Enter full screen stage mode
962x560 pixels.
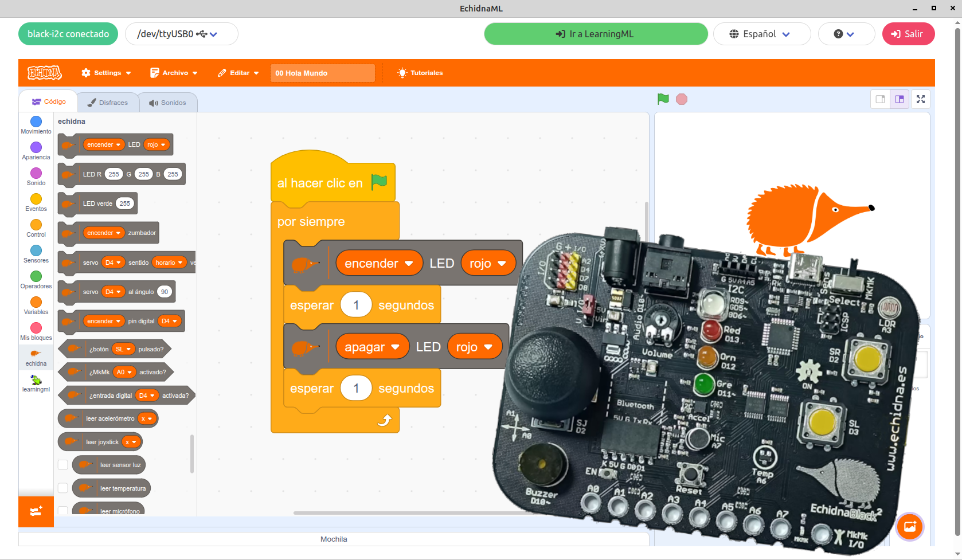click(920, 99)
